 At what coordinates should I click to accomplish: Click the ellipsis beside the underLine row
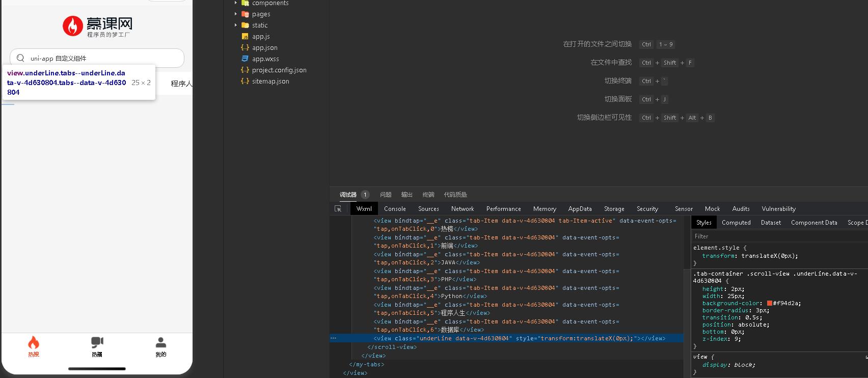click(333, 338)
